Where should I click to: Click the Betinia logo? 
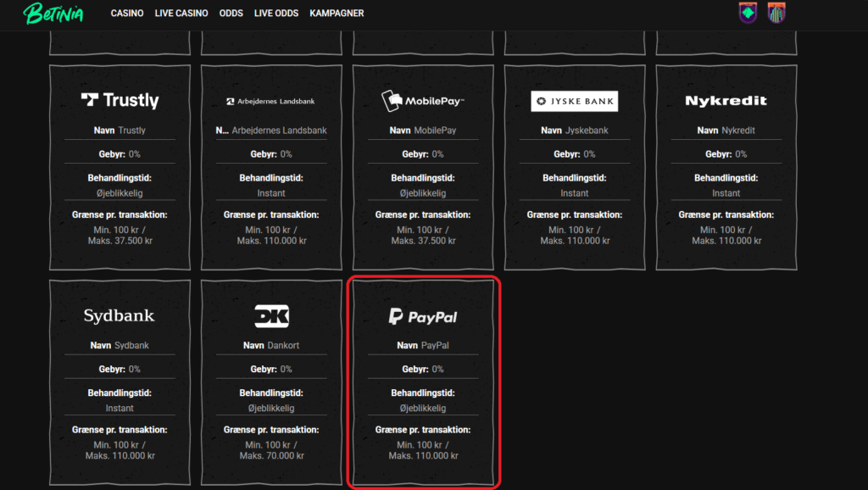[53, 14]
